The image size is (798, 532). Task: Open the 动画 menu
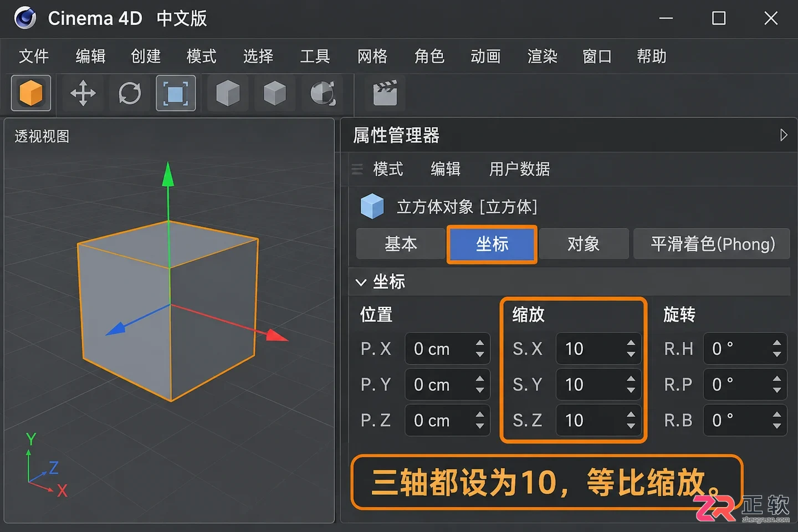click(485, 56)
